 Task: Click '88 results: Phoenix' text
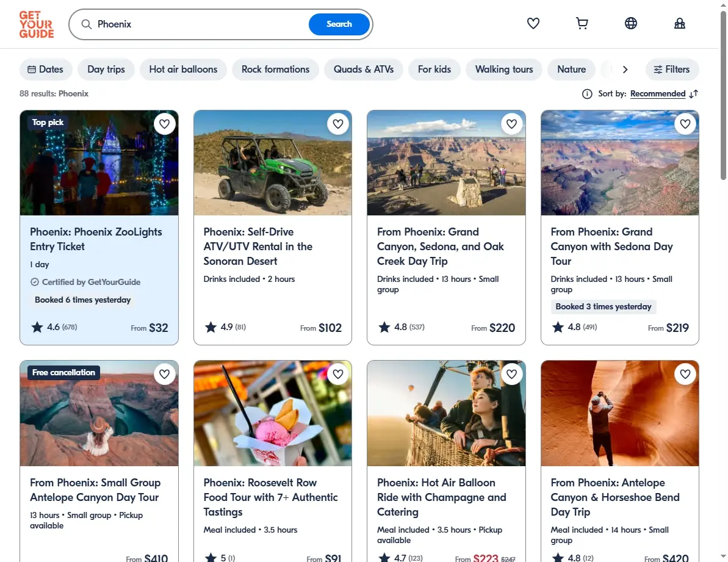point(54,94)
